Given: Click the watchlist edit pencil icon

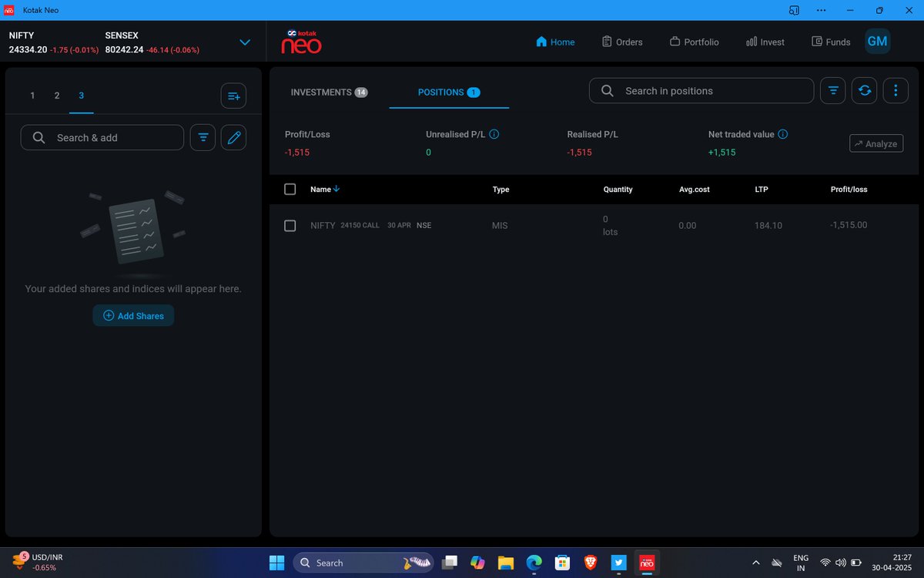Looking at the screenshot, I should (x=233, y=138).
